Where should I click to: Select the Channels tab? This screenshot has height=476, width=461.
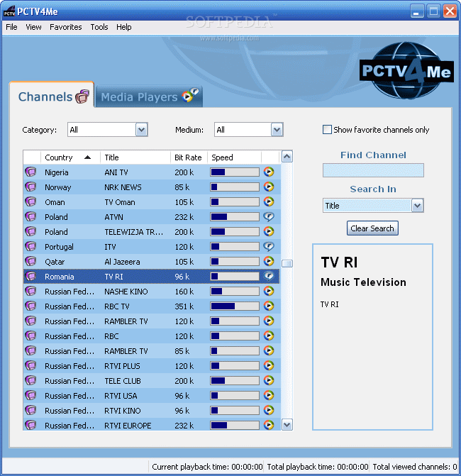pyautogui.click(x=52, y=96)
